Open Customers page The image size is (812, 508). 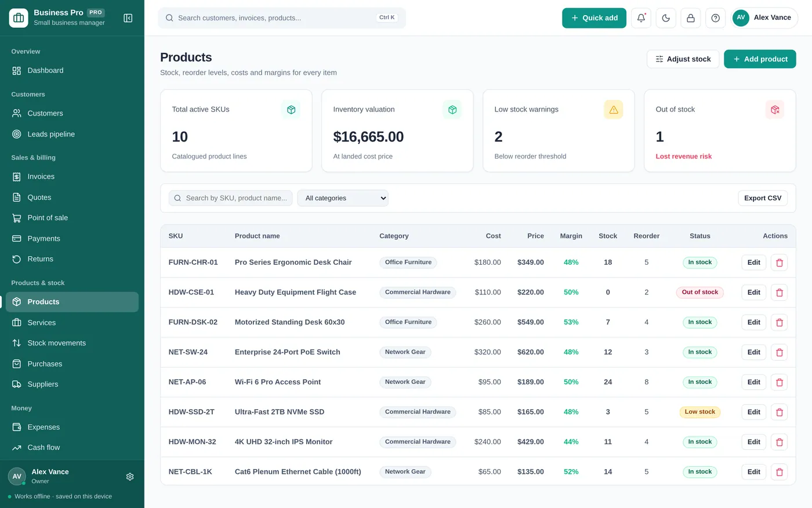tap(72, 113)
